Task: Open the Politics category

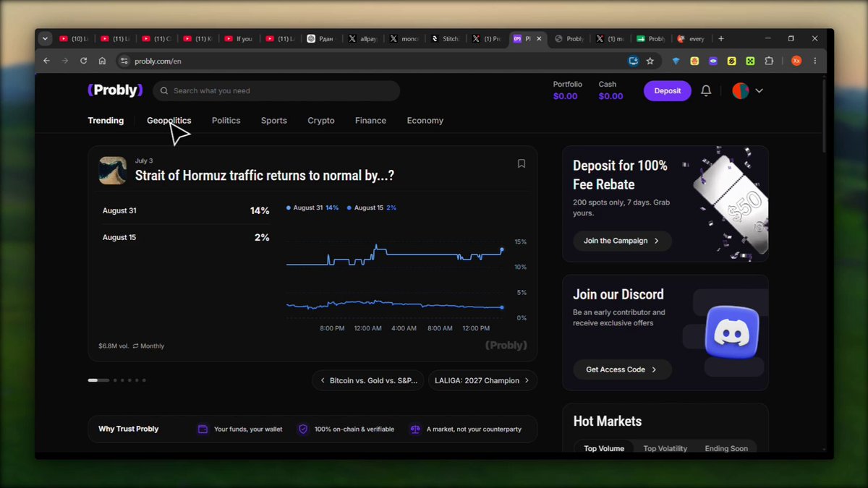Action: coord(226,121)
